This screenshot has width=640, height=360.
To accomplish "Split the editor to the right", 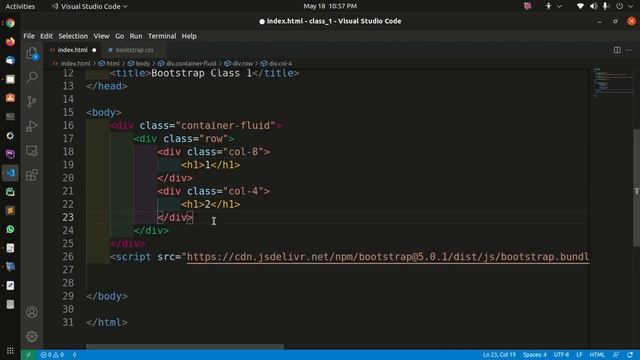I will click(617, 50).
